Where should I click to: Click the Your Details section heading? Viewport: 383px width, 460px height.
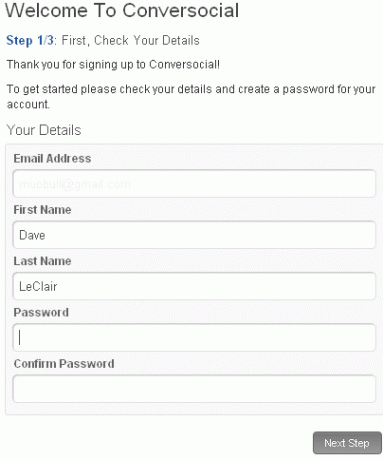44,130
